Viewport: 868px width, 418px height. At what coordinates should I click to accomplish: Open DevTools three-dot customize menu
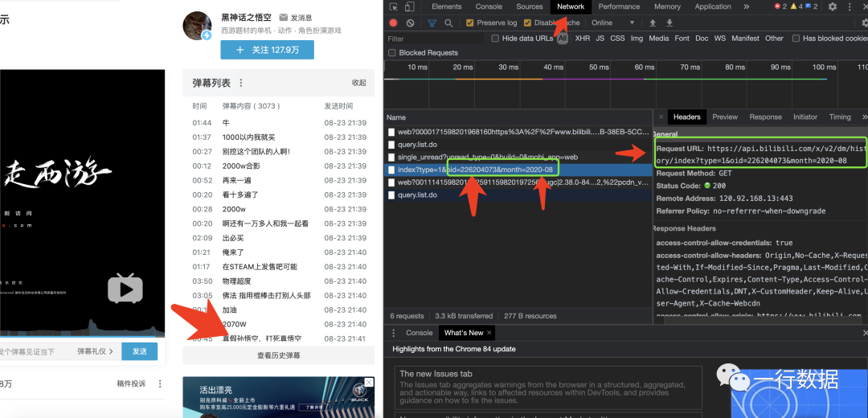point(850,6)
